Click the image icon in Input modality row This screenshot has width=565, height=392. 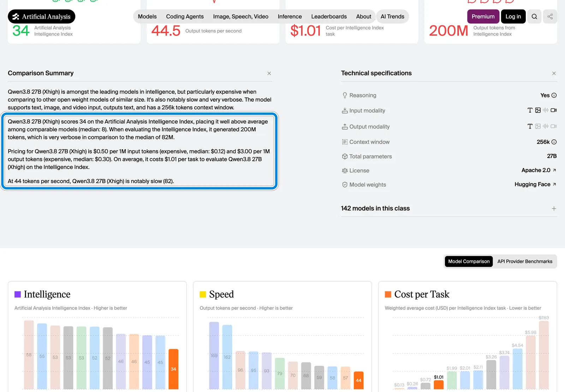[538, 110]
